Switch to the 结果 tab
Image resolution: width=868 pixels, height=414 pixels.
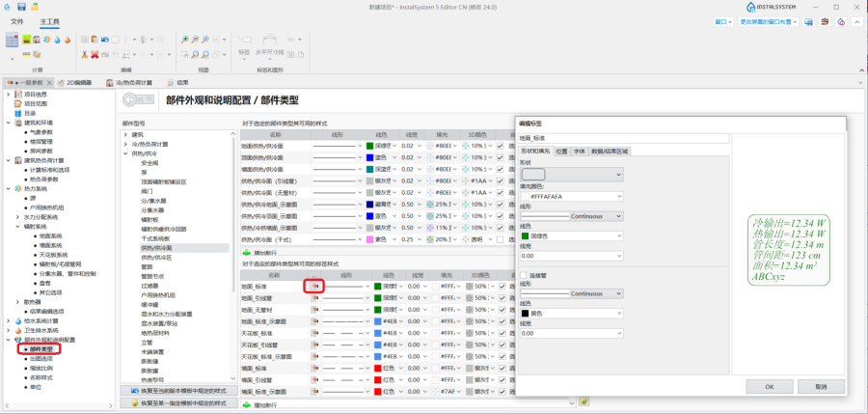click(178, 83)
